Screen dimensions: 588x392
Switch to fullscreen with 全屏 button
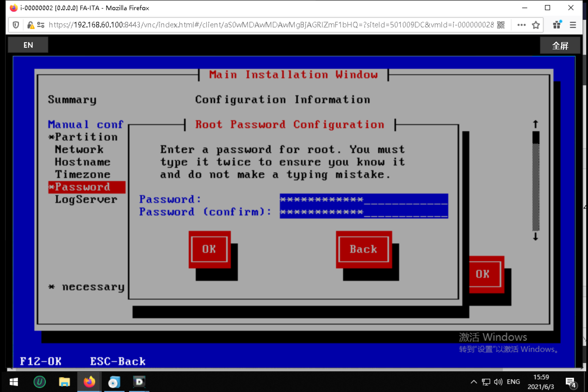pos(560,45)
